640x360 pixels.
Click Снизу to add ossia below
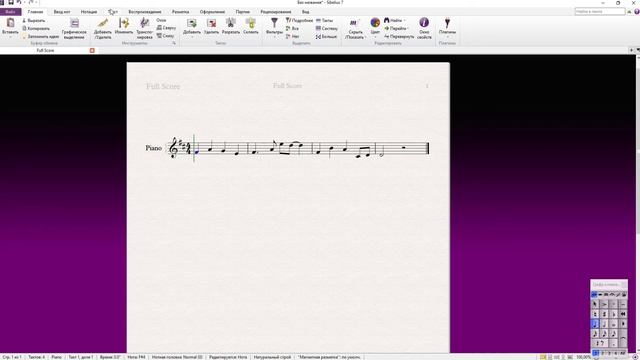(x=165, y=36)
